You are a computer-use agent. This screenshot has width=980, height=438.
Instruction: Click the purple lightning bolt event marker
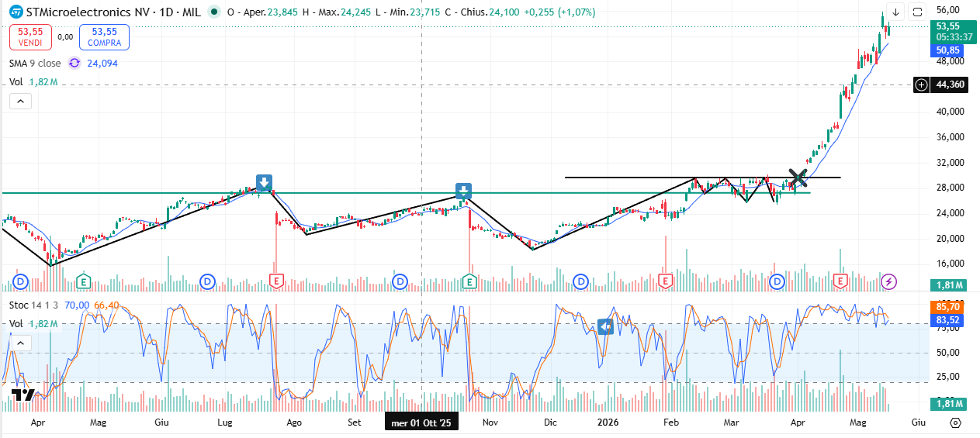pos(889,281)
